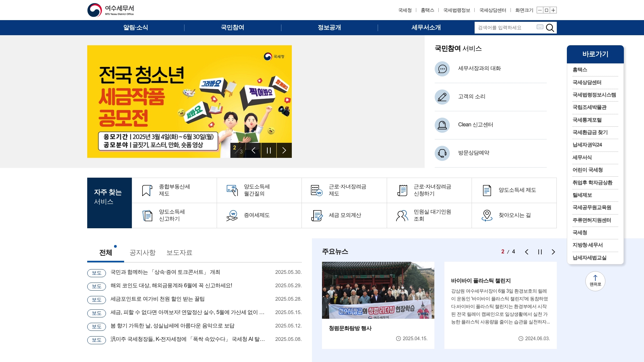Image resolution: width=644 pixels, height=362 pixels.
Task: Open the 청렴문화탐방 행사 news photo
Action: [378, 290]
